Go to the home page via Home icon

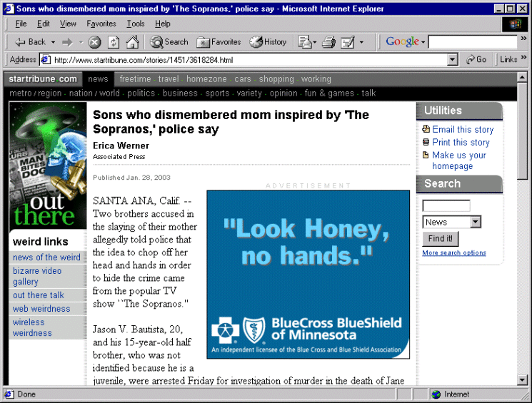pyautogui.click(x=132, y=42)
